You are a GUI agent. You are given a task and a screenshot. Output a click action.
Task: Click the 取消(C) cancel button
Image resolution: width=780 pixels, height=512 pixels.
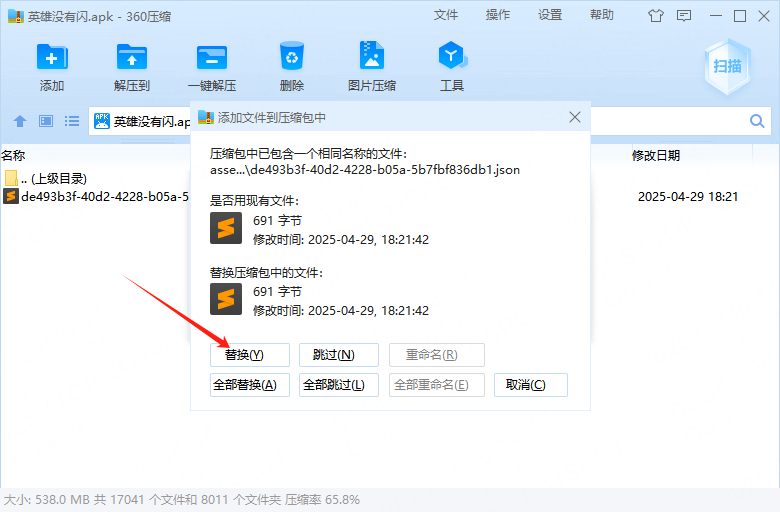[x=531, y=385]
